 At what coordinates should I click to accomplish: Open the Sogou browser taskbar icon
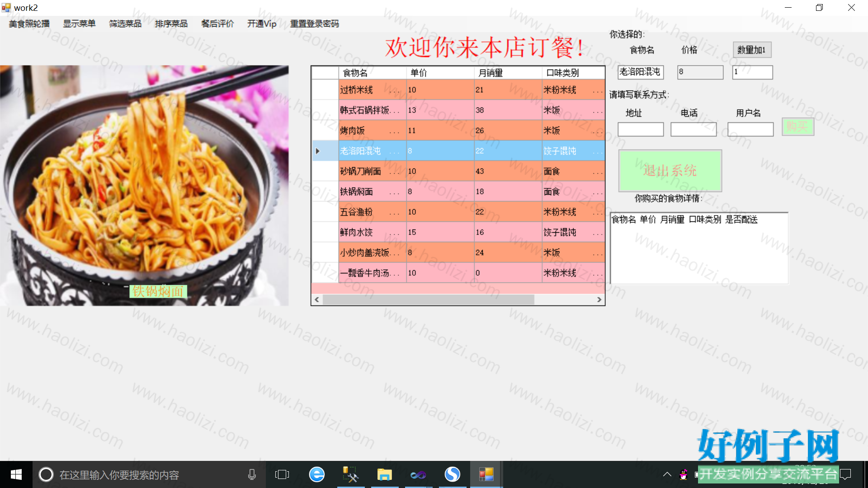[452, 474]
